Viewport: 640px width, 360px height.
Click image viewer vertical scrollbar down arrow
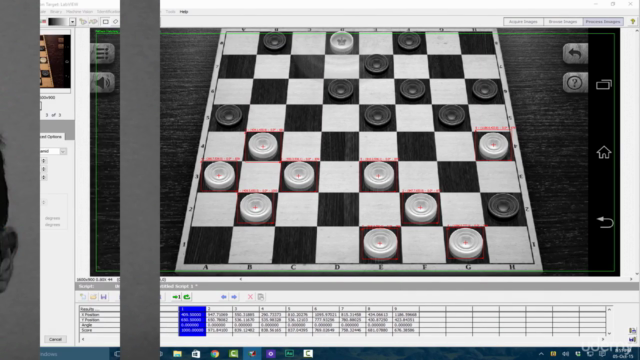637,274
